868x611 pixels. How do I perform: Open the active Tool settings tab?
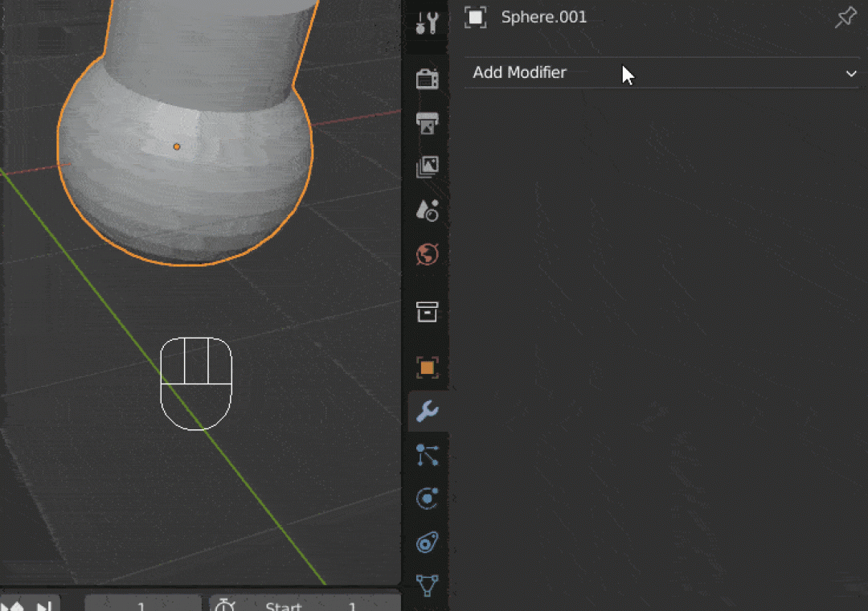428,22
